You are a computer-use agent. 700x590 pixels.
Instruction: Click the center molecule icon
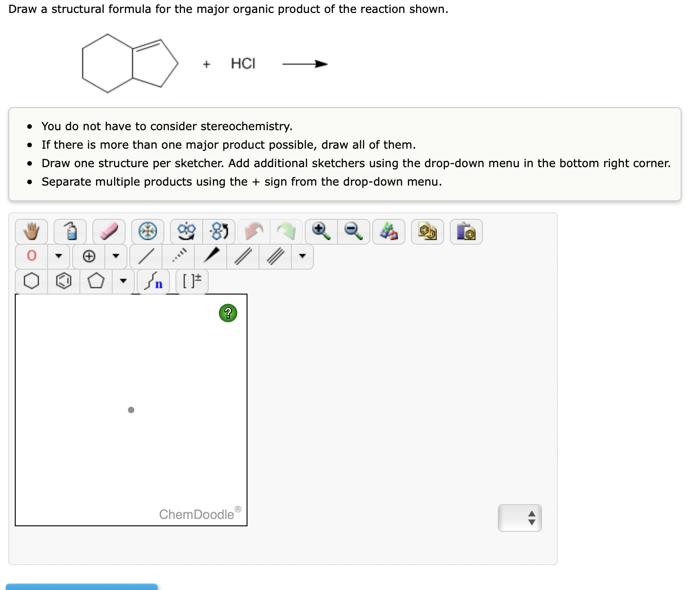click(x=148, y=231)
